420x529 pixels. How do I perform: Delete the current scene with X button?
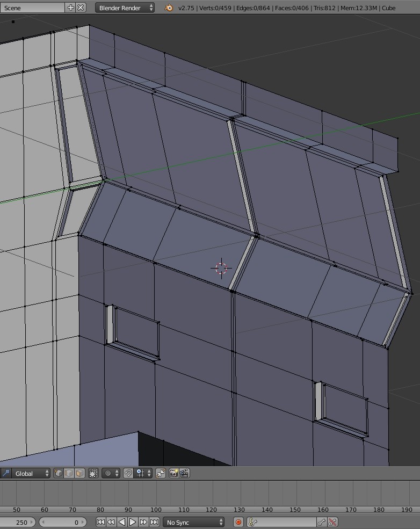pos(81,8)
